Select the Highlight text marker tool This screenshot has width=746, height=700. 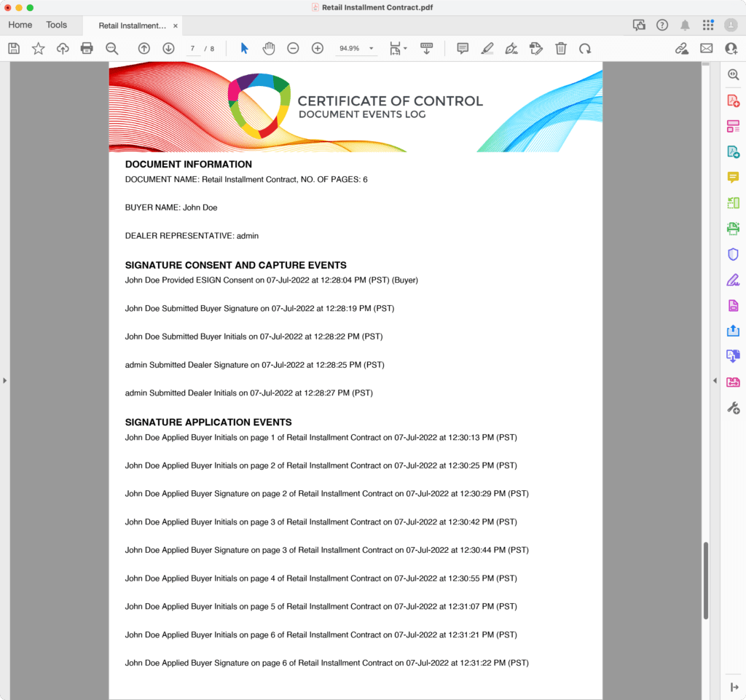487,48
